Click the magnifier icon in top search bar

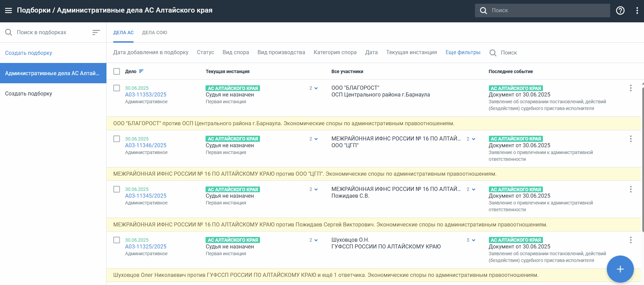(483, 10)
